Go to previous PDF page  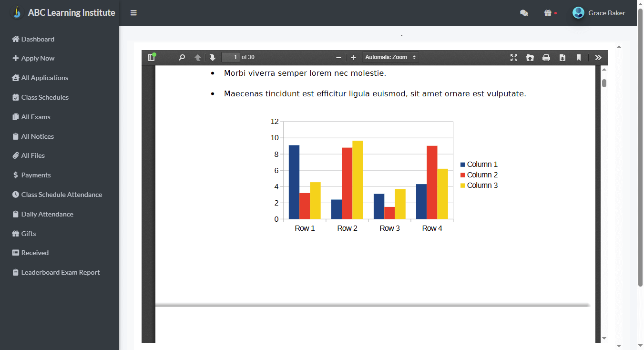coord(198,58)
